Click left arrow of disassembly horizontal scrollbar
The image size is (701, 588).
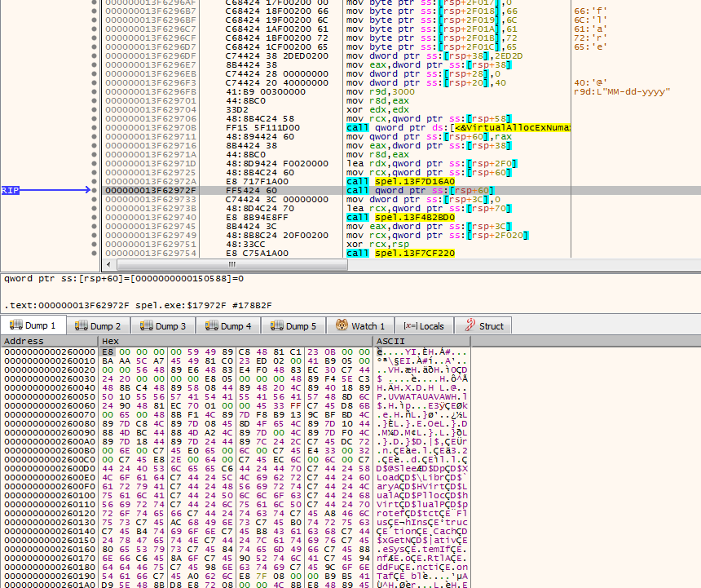(x=108, y=265)
